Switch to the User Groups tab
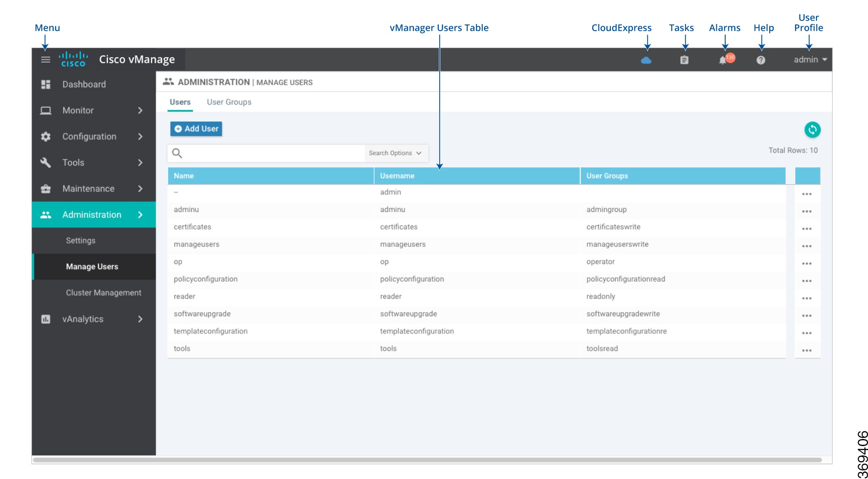Image resolution: width=868 pixels, height=479 pixels. tap(229, 102)
